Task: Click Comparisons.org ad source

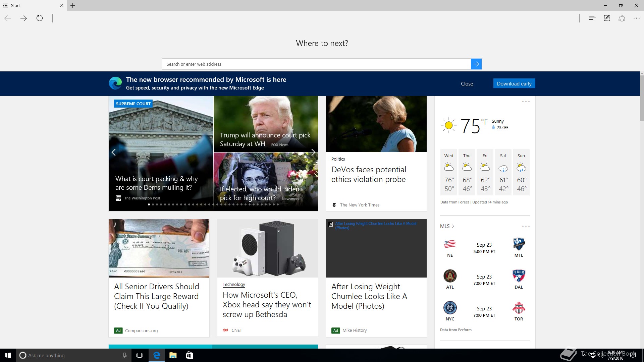Action: pyautogui.click(x=141, y=330)
